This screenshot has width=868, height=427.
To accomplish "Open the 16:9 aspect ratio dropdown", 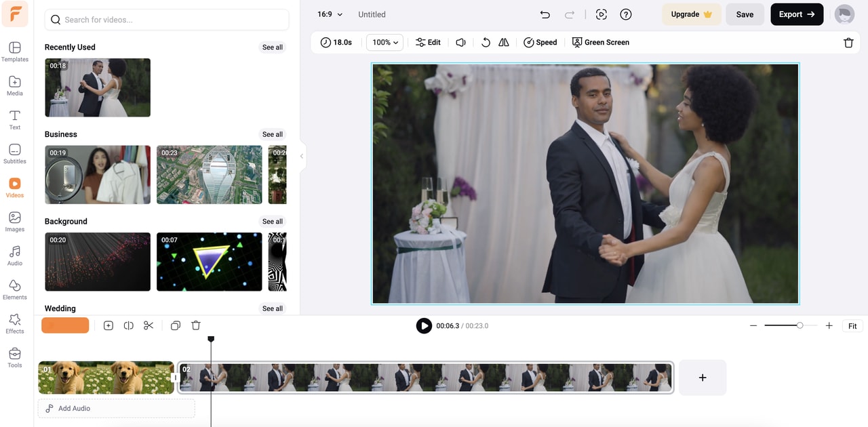I will click(x=330, y=14).
